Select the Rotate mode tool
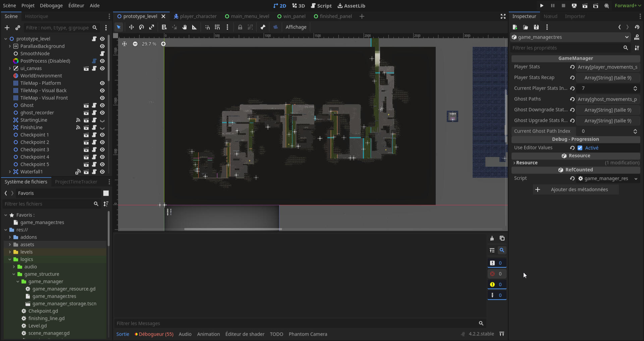The image size is (644, 341). (x=142, y=27)
